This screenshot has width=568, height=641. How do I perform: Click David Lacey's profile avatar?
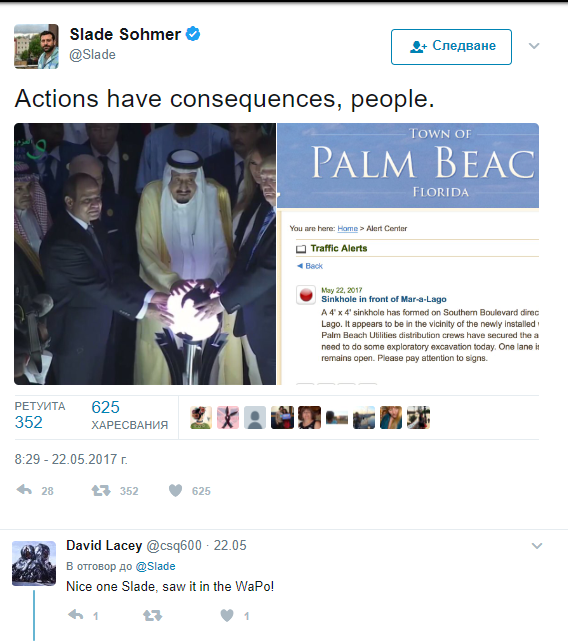coord(34,563)
